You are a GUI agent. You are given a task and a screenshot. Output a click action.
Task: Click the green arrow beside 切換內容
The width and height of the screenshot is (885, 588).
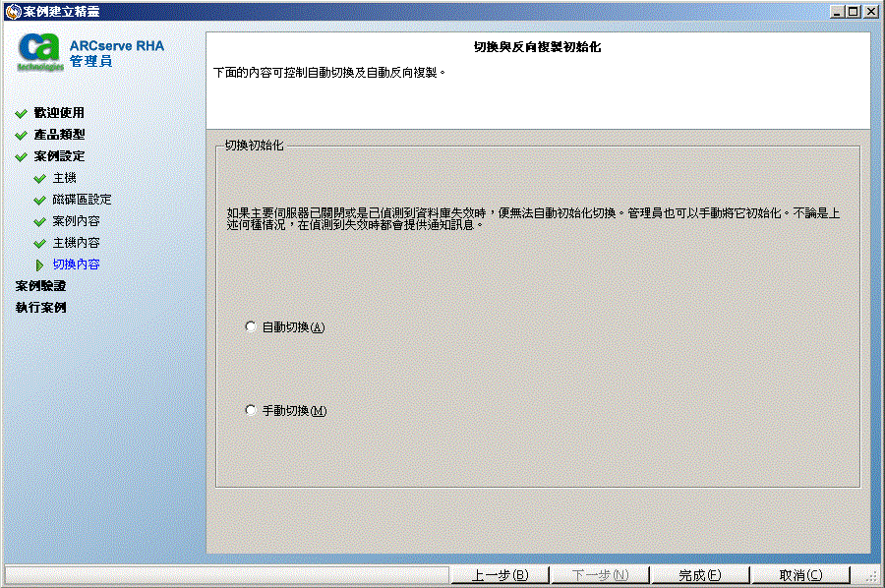[39, 265]
